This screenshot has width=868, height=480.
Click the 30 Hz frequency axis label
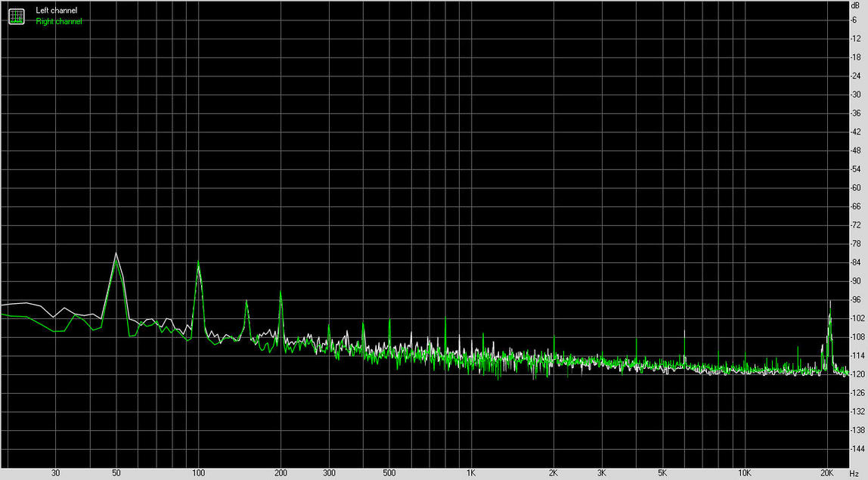[55, 472]
